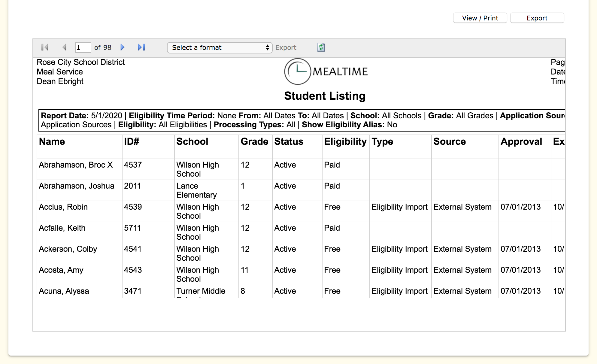This screenshot has height=364, width=597.
Task: Select the Abrahamson, Broc X row
Action: click(x=76, y=165)
